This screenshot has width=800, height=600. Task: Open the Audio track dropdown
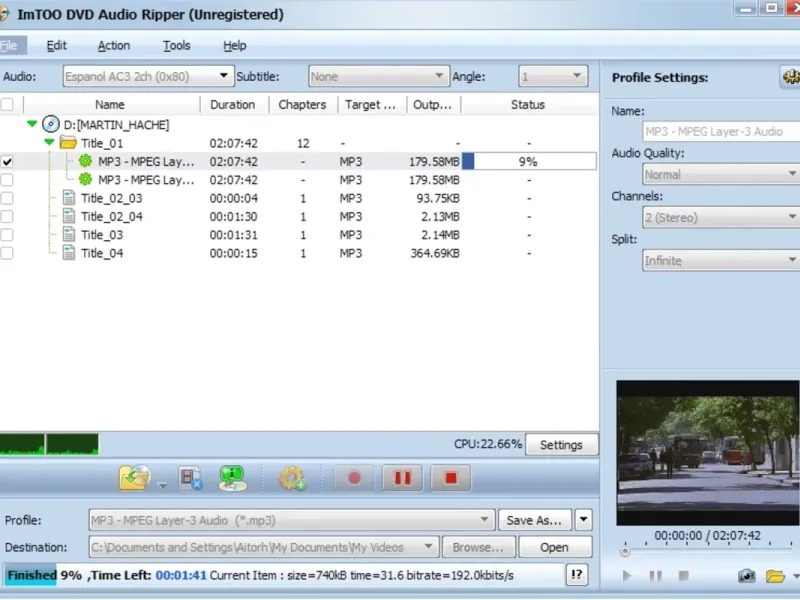click(x=223, y=76)
